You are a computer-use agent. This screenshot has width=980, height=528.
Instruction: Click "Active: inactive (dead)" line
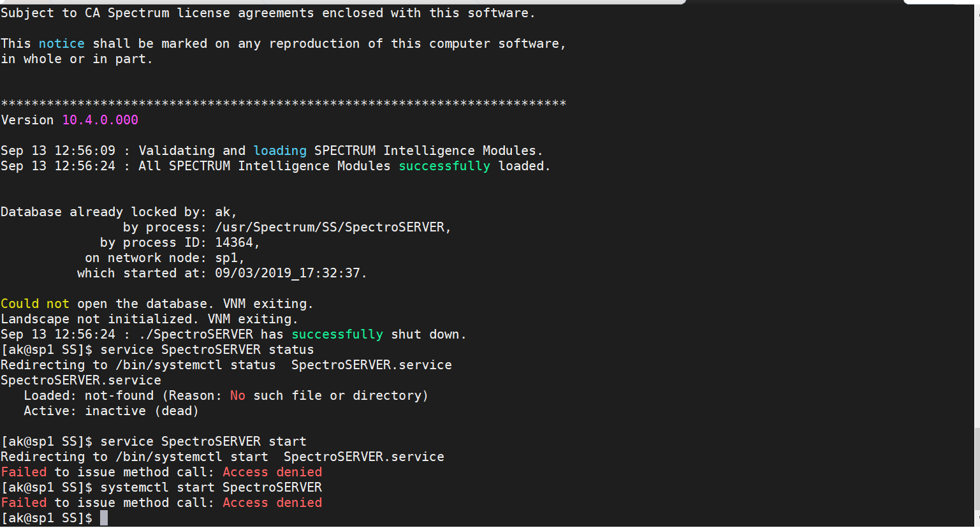(111, 411)
